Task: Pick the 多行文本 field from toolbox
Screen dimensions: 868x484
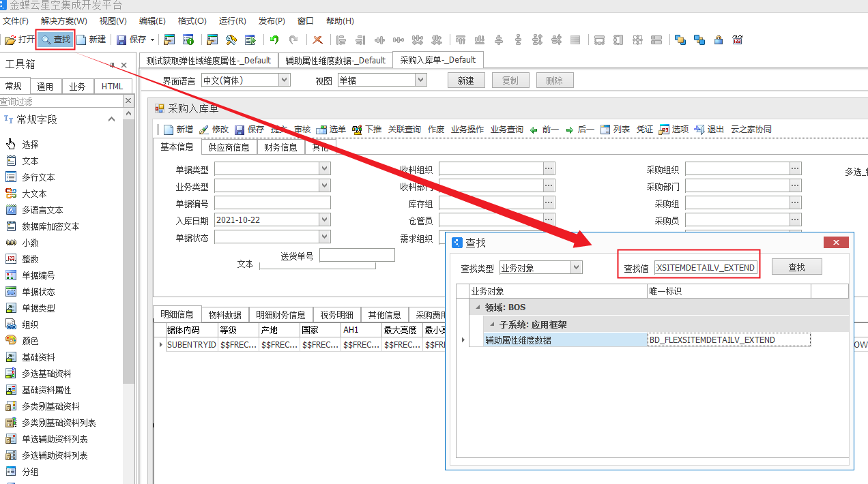Action: coord(38,177)
